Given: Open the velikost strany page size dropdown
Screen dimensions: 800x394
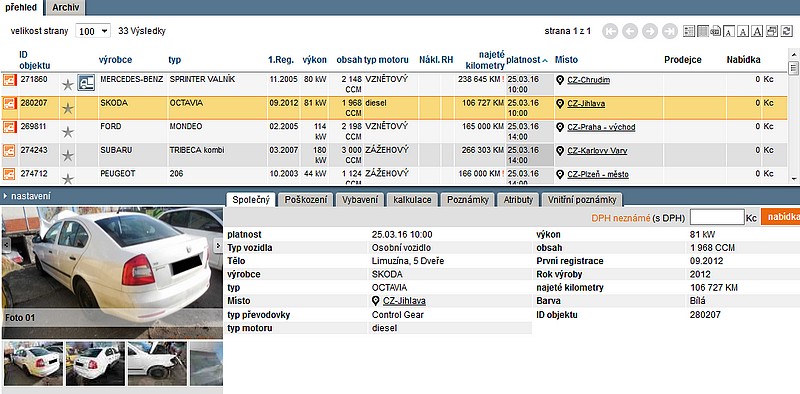Looking at the screenshot, I should 93,31.
